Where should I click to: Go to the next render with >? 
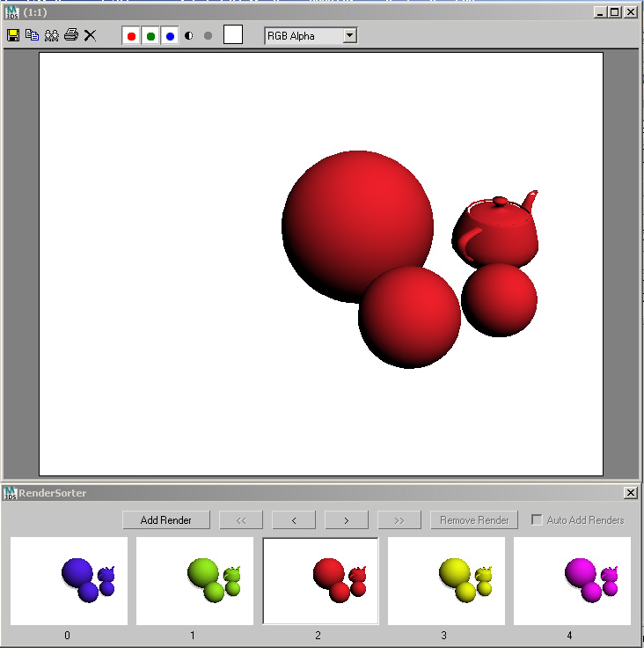[x=347, y=519]
